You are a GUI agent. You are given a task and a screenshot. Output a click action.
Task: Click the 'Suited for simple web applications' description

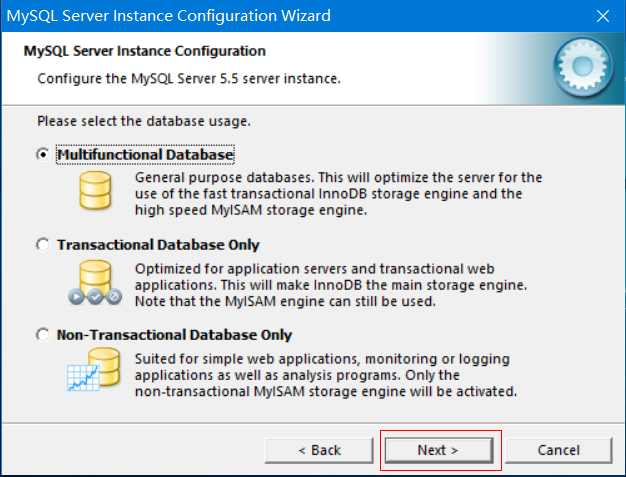326,375
